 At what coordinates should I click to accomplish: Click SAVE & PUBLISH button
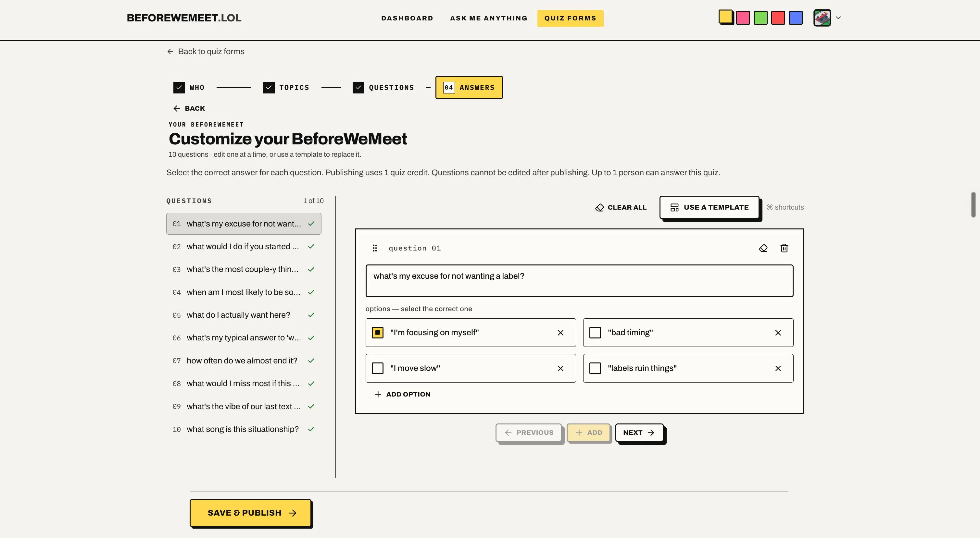click(250, 513)
